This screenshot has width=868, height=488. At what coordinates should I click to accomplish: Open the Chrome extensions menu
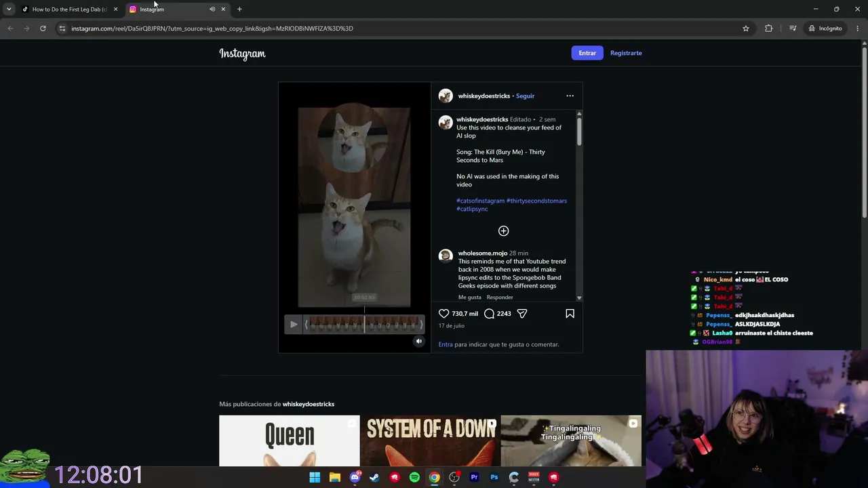pos(768,28)
